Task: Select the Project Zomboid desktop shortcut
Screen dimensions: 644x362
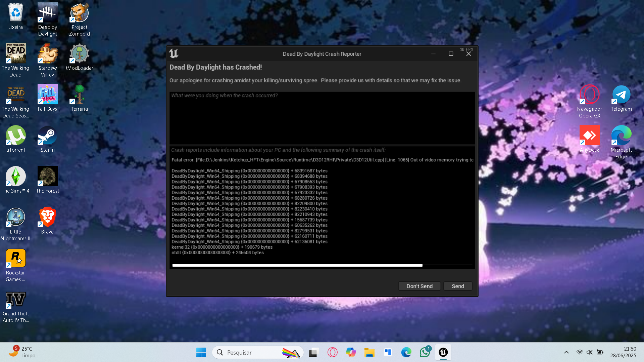Action: click(x=80, y=19)
